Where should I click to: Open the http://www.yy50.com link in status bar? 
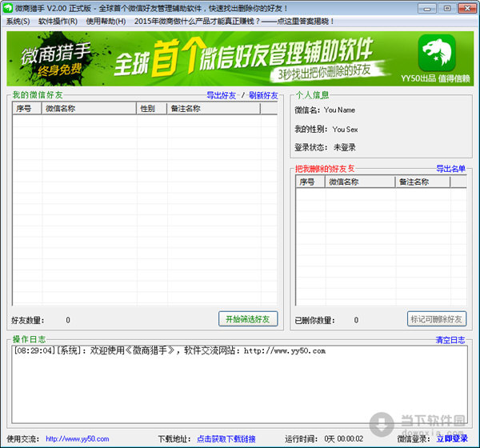point(77,438)
